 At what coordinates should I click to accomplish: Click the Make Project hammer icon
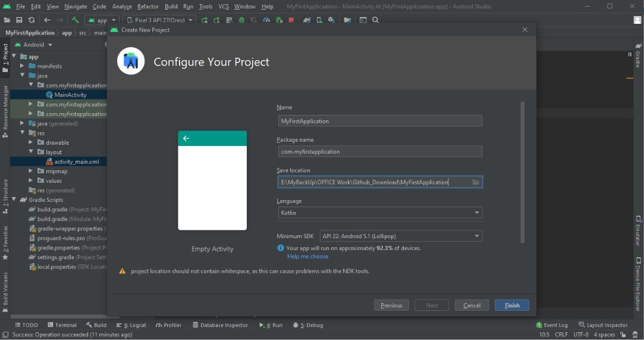point(75,20)
